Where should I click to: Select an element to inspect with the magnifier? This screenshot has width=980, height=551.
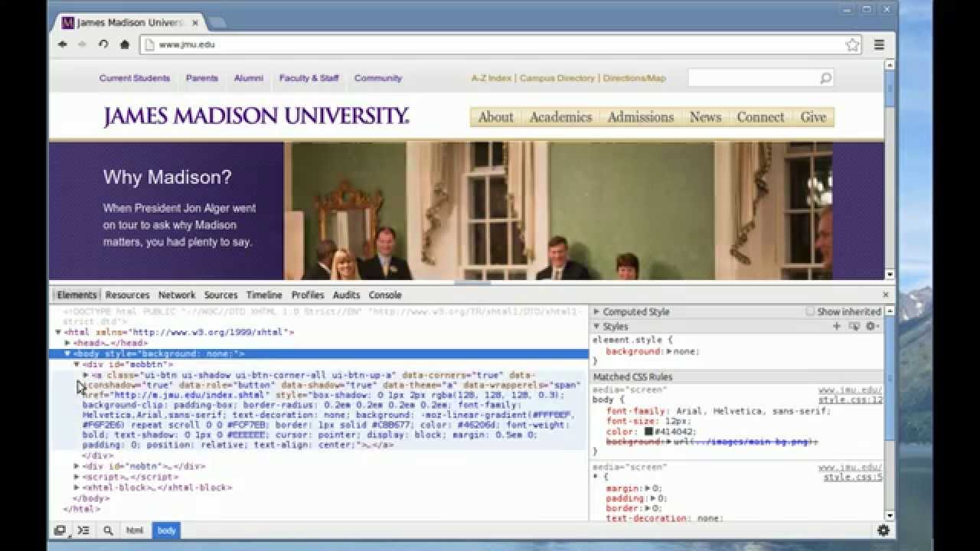click(108, 530)
